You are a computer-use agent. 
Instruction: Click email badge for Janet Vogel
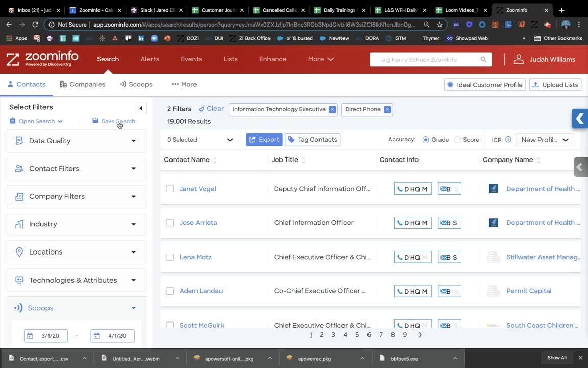click(x=449, y=189)
